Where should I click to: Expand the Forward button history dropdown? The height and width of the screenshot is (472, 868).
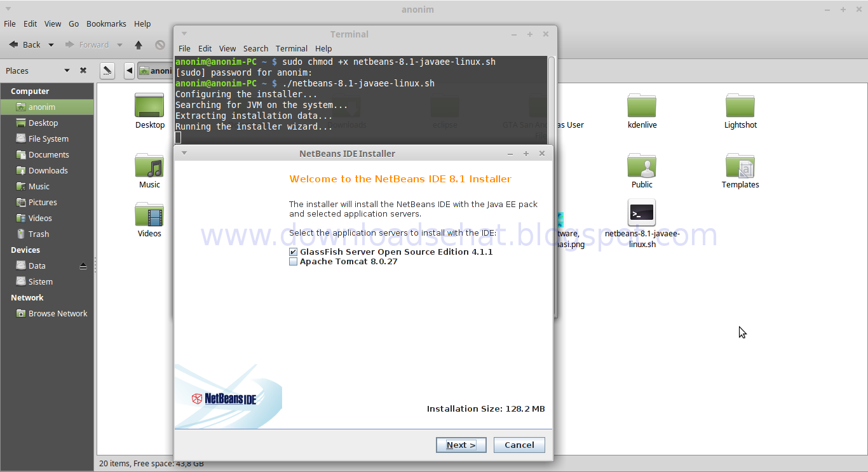[x=119, y=44]
